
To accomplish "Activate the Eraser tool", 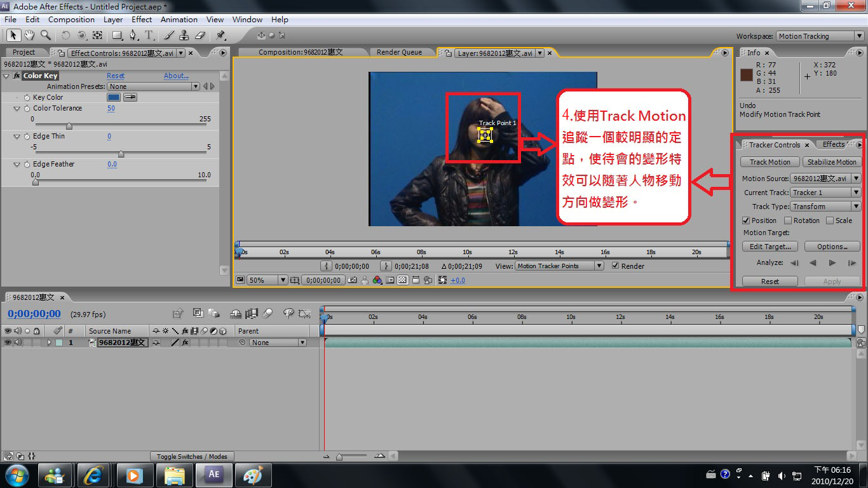I will [200, 36].
